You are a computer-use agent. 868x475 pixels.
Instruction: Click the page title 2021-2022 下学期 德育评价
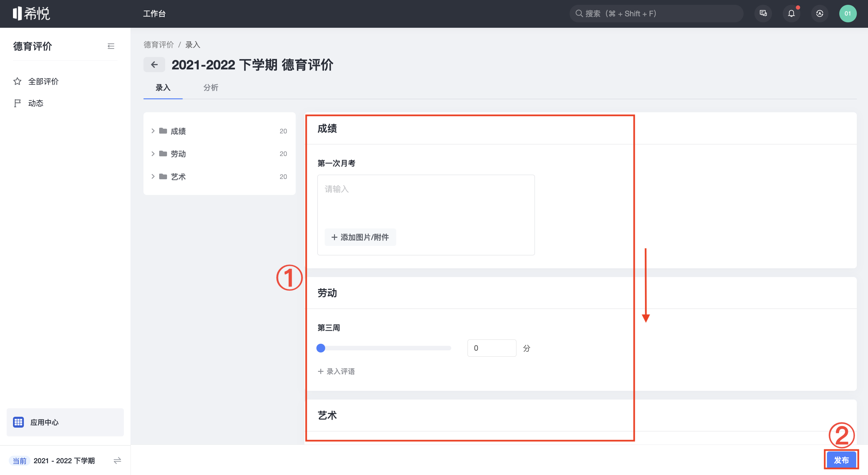pyautogui.click(x=252, y=65)
